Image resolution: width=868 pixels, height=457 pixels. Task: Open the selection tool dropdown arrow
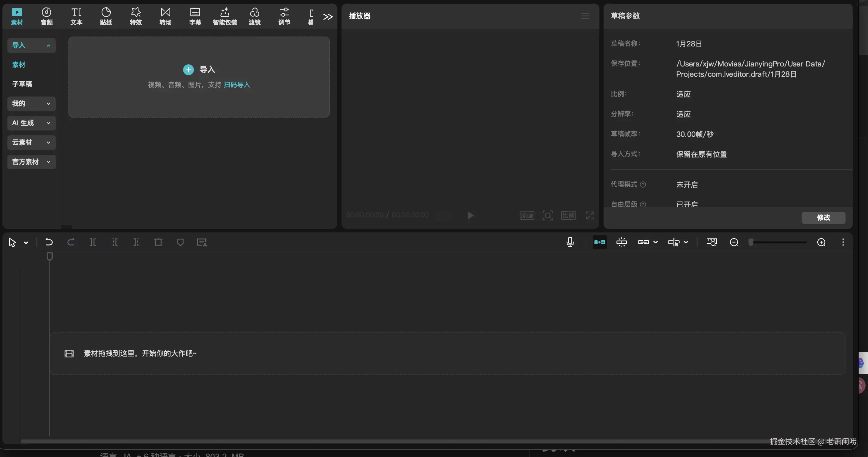(x=26, y=243)
